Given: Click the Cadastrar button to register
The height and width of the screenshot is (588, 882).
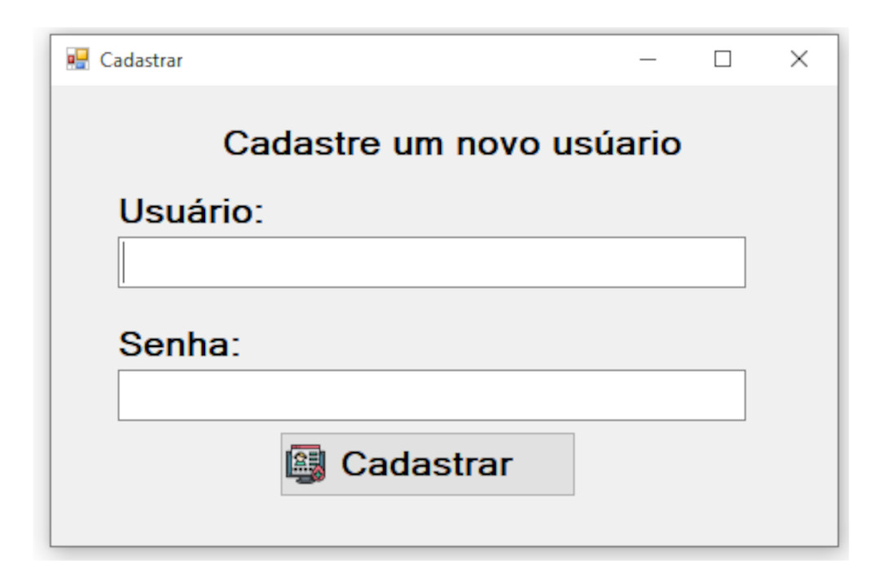Looking at the screenshot, I should click(427, 464).
